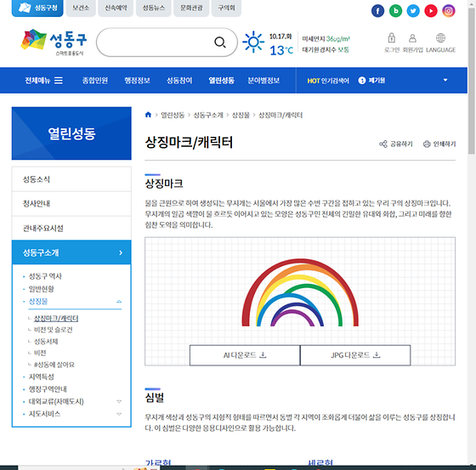Image resolution: width=476 pixels, height=470 pixels.
Task: Click the AI 다운로드 button
Action: [245, 355]
